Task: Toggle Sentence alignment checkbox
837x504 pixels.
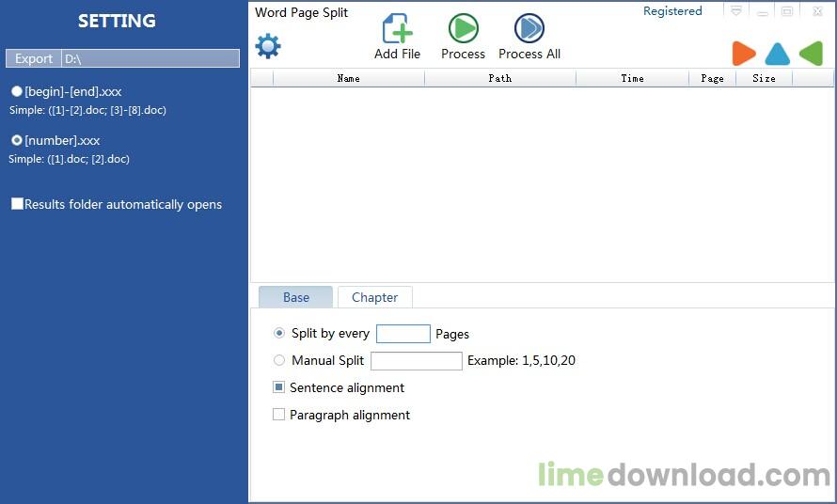Action: point(278,387)
